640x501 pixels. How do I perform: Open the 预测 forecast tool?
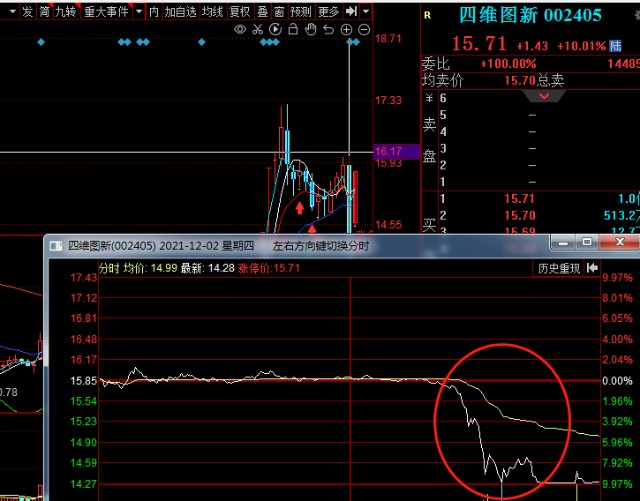(x=301, y=11)
